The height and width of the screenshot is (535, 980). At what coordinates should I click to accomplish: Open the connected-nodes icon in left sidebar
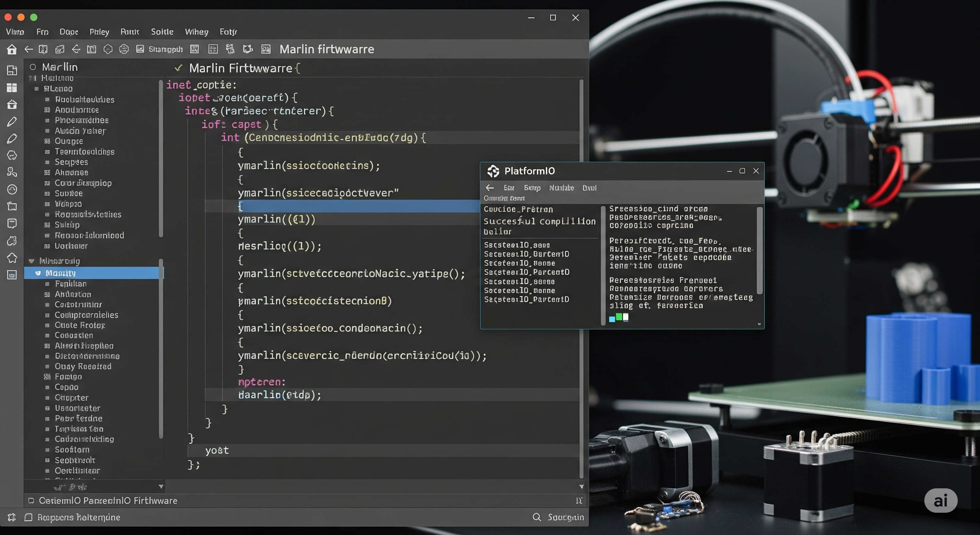(x=12, y=172)
